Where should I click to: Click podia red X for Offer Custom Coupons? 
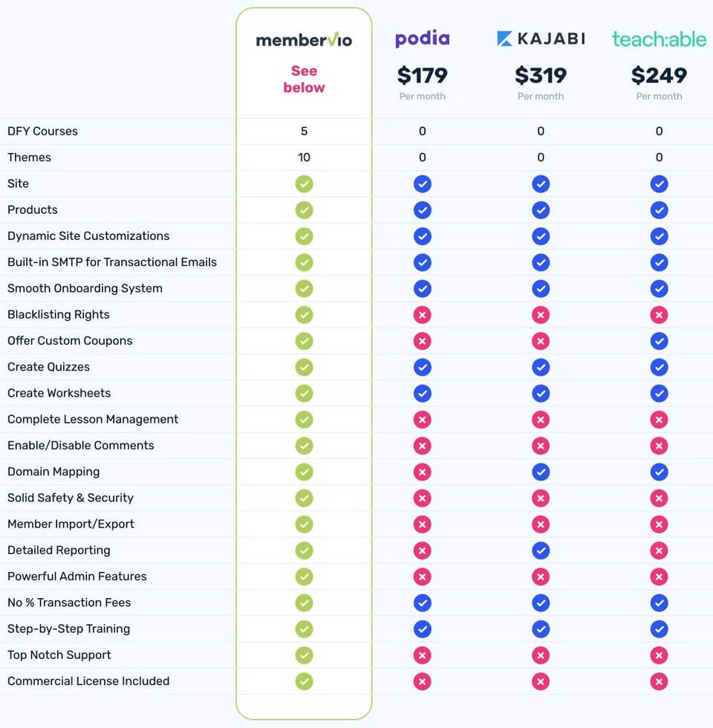[423, 341]
